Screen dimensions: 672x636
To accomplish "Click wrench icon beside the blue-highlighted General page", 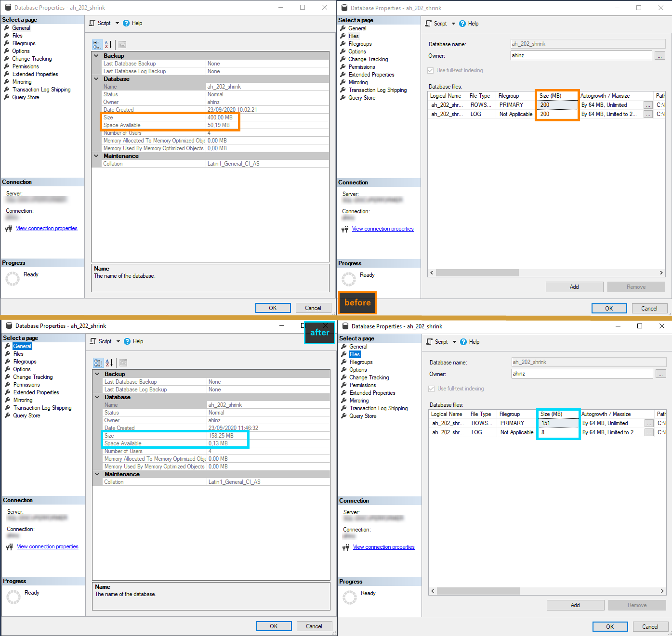I will pos(8,346).
